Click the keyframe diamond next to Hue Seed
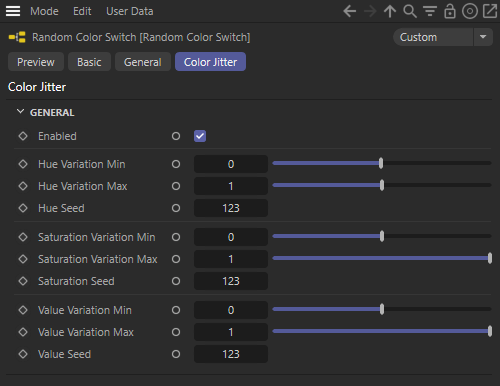Image resolution: width=500 pixels, height=386 pixels. click(x=23, y=208)
